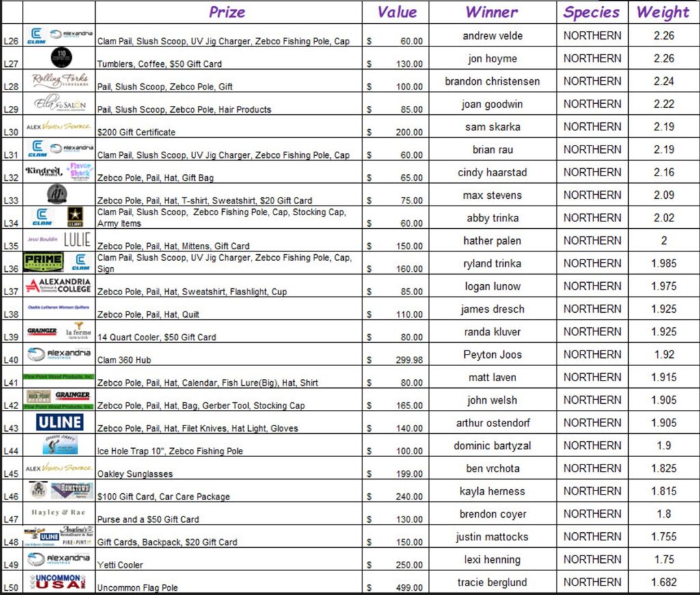700x595 pixels.
Task: Click the Prize column header
Action: tap(227, 12)
